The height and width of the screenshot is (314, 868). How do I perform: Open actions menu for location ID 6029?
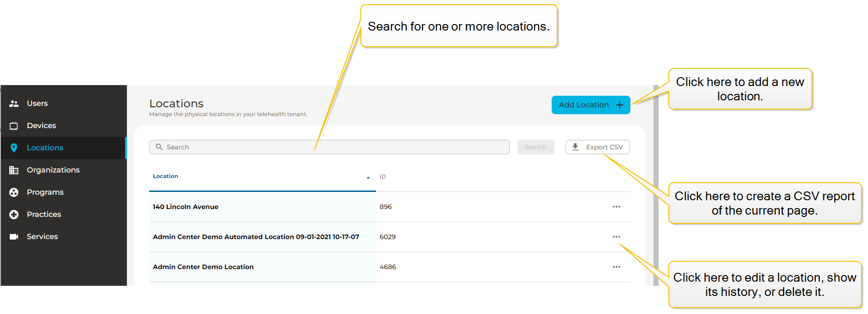click(x=616, y=237)
